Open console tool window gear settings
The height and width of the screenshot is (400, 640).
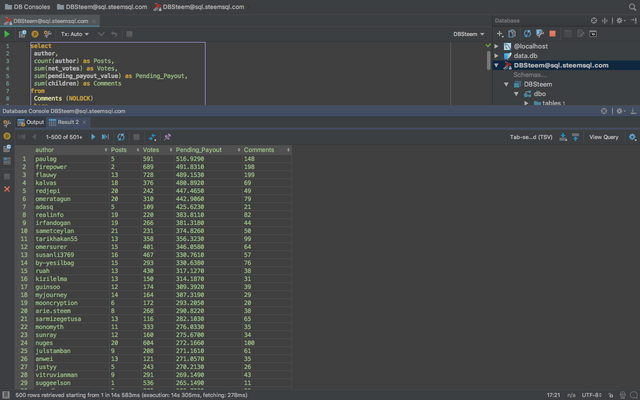(621, 111)
